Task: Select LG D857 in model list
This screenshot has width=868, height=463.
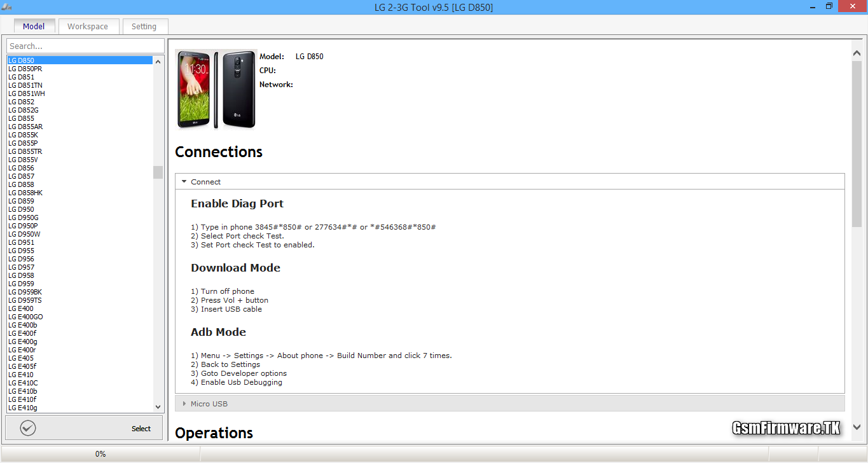Action: pyautogui.click(x=79, y=176)
